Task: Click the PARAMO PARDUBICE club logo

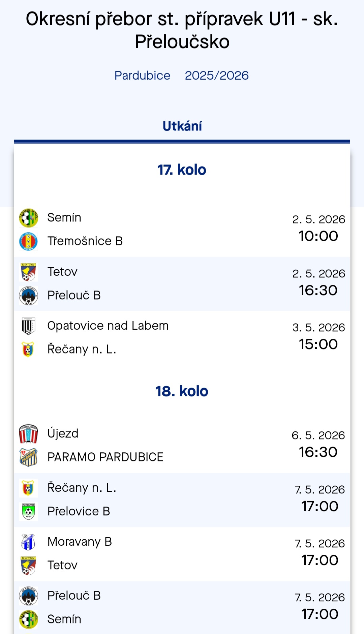Action: [28, 457]
